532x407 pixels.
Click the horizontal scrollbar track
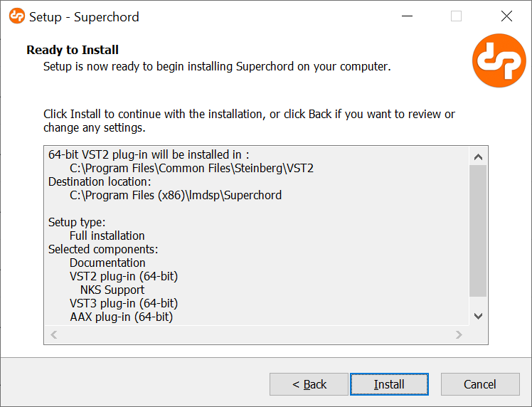256,334
